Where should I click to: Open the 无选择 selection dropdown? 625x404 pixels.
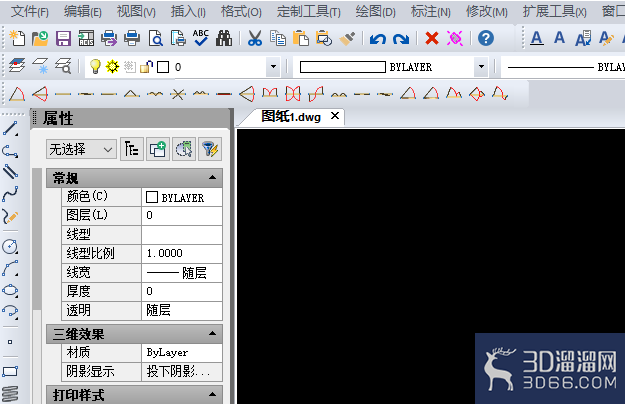(81, 149)
